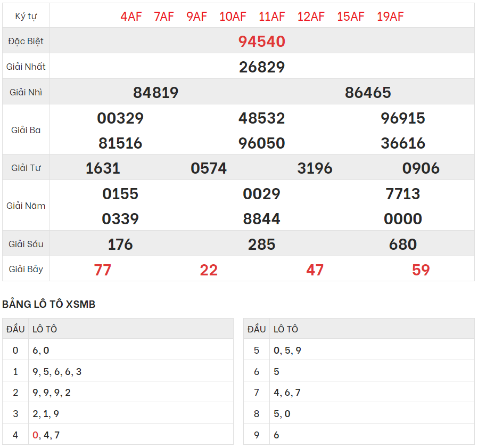Viewport: 478px width, 448px height.
Task: Select Giải Tư number 3196
Action: pos(315,168)
